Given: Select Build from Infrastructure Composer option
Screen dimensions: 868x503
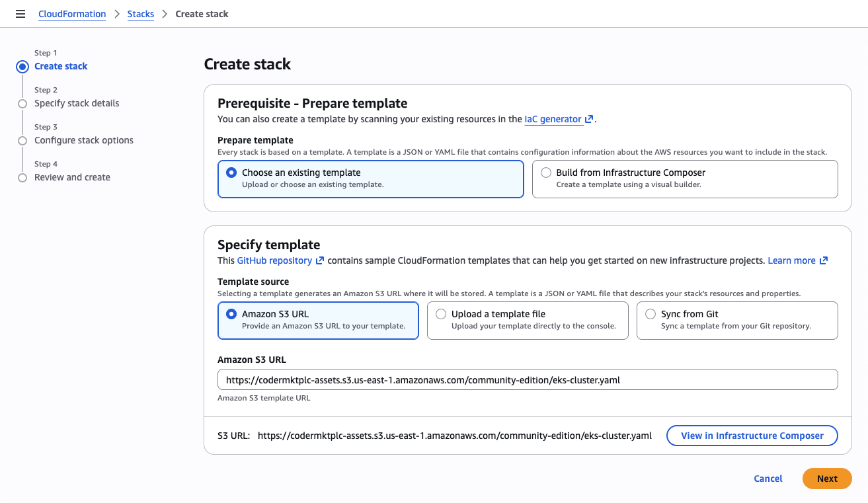Looking at the screenshot, I should tap(545, 172).
